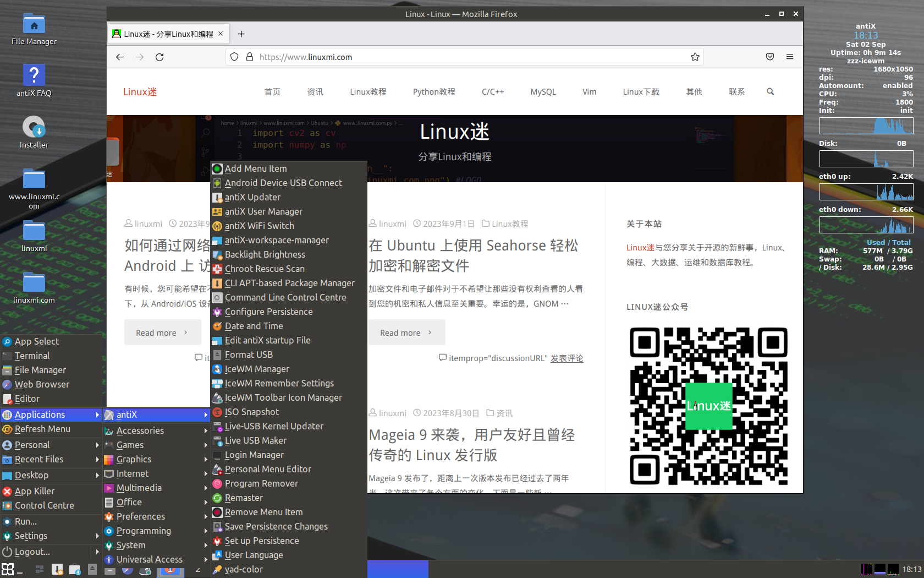924x578 pixels.
Task: Click the show desktop icon in taskbar
Action: (x=20, y=571)
